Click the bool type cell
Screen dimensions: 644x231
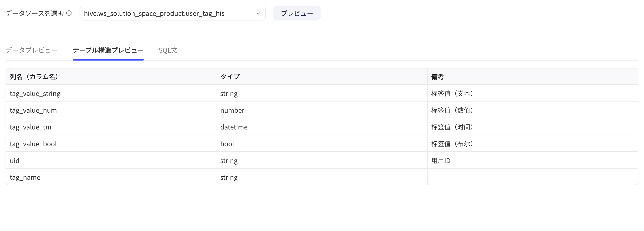(x=322, y=143)
